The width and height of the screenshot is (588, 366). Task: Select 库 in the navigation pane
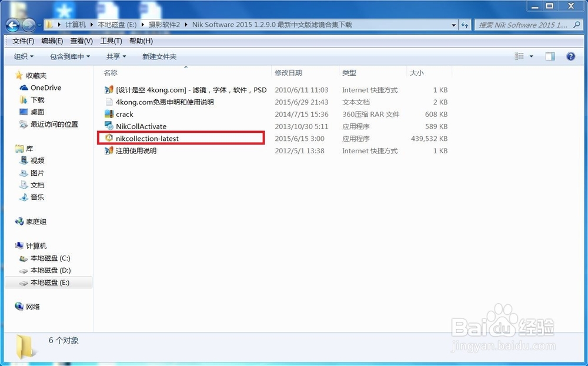(29, 149)
